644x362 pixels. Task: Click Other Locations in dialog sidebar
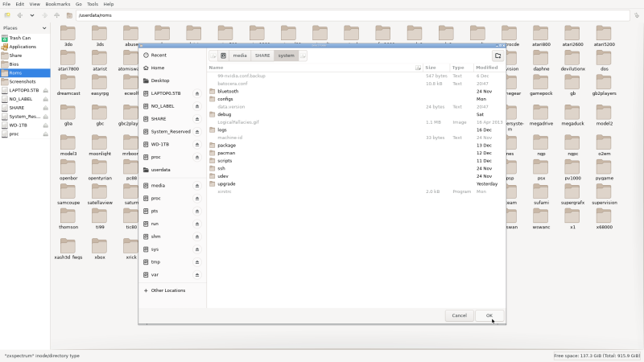tap(172, 290)
